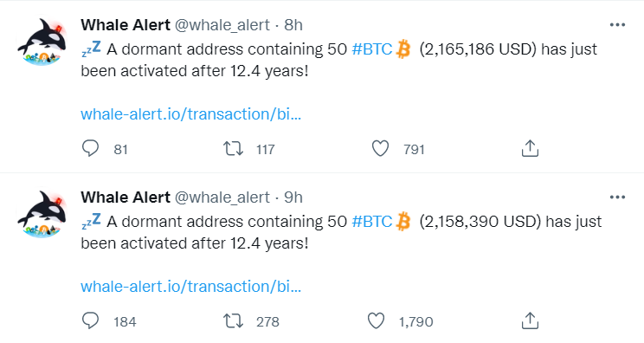This screenshot has width=644, height=343.
Task: Retweet the 8h dormant address tweet
Action: (233, 148)
